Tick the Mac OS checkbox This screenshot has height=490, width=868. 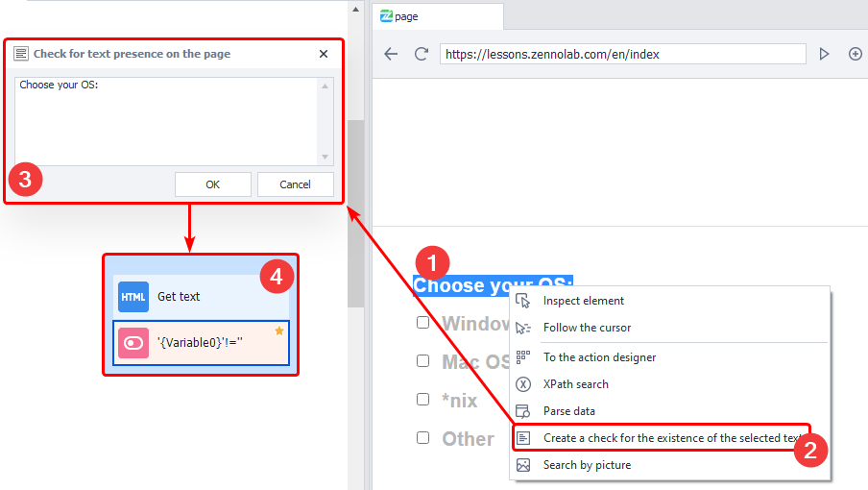tap(423, 361)
